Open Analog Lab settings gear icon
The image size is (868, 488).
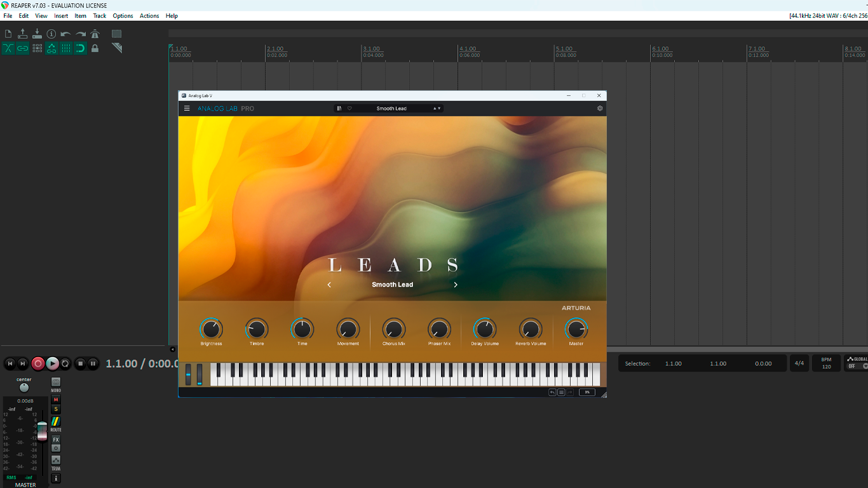(x=600, y=109)
